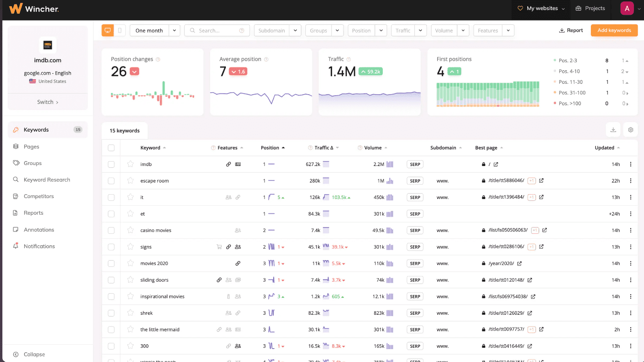
Task: Check the imdb row checkbox
Action: pyautogui.click(x=111, y=164)
